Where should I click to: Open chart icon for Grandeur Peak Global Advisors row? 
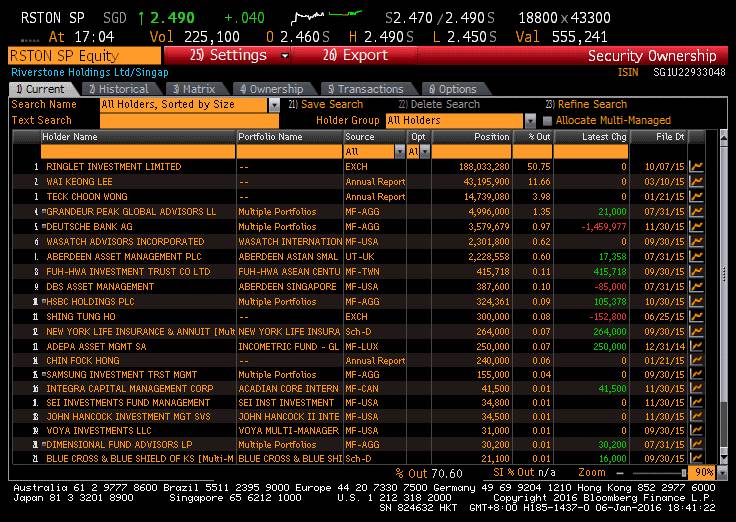696,212
